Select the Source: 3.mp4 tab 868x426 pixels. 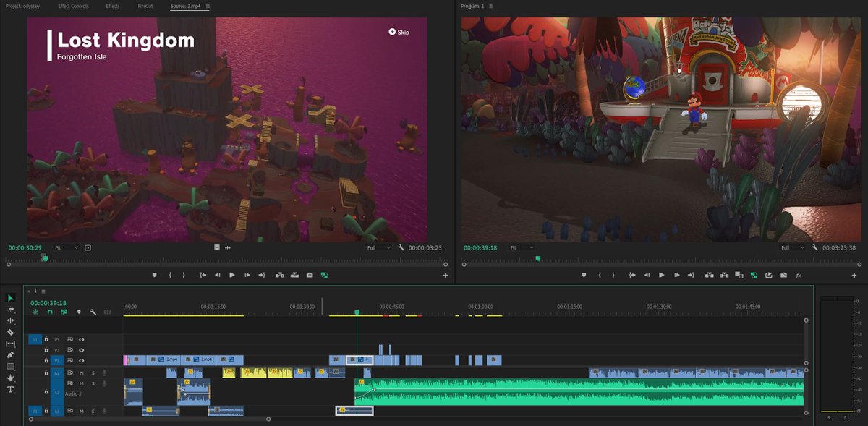(187, 6)
